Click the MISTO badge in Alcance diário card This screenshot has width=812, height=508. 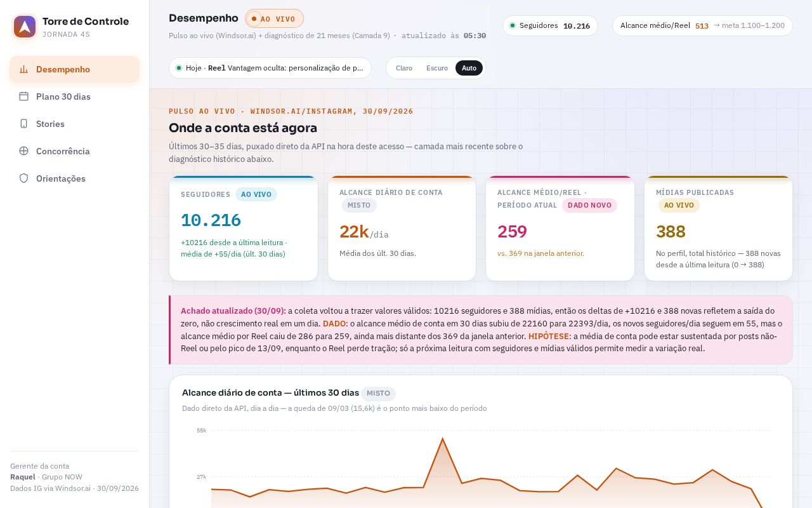click(x=359, y=205)
